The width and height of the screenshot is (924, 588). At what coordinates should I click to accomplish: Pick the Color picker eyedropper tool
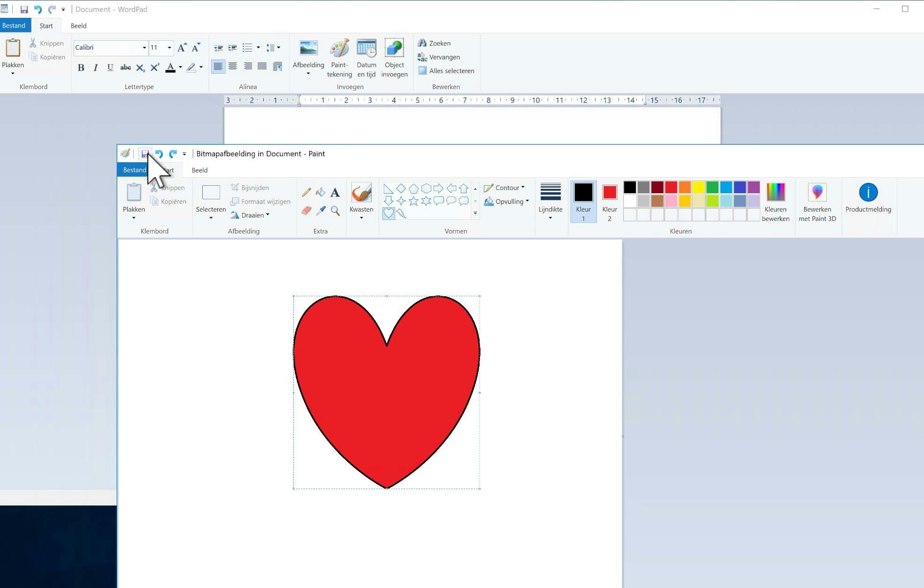[x=321, y=211]
